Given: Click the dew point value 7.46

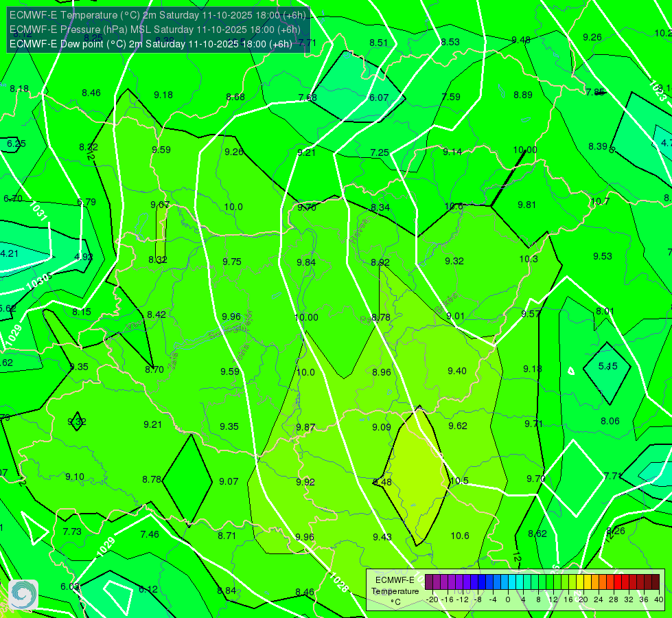Looking at the screenshot, I should click(150, 534).
